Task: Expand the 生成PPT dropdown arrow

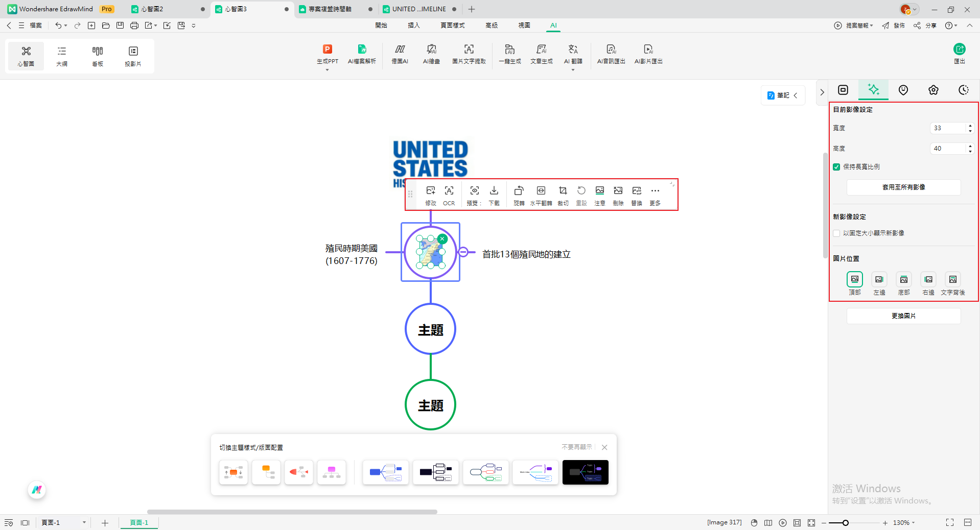Action: pos(327,70)
